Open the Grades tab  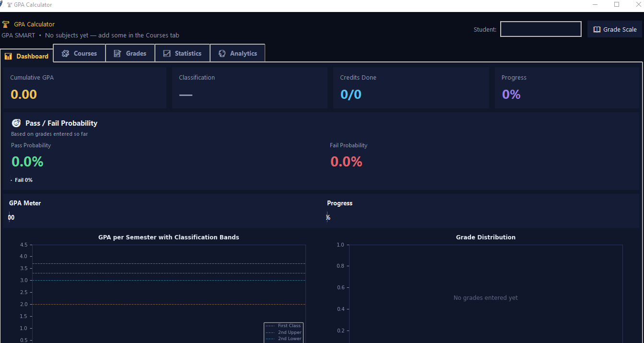(130, 53)
